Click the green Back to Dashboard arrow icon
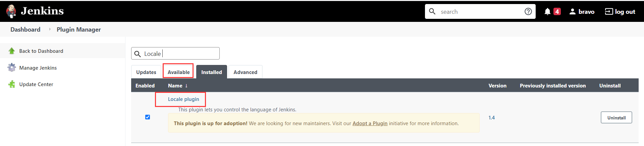The width and height of the screenshot is (644, 146). [12, 51]
